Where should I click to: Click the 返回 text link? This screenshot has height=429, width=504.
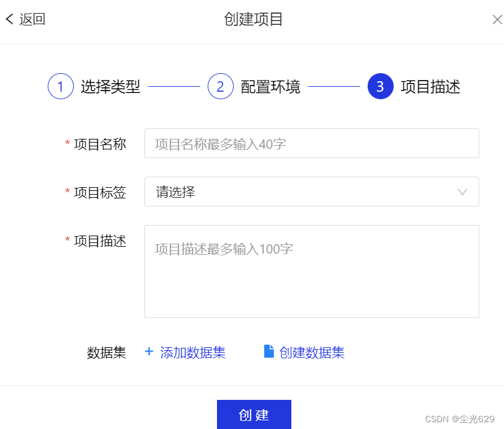32,19
